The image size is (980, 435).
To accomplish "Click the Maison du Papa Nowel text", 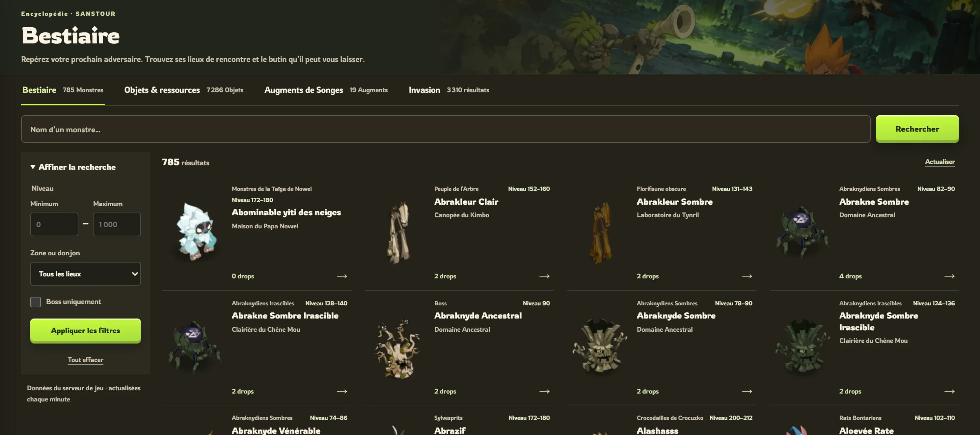I will [x=265, y=226].
